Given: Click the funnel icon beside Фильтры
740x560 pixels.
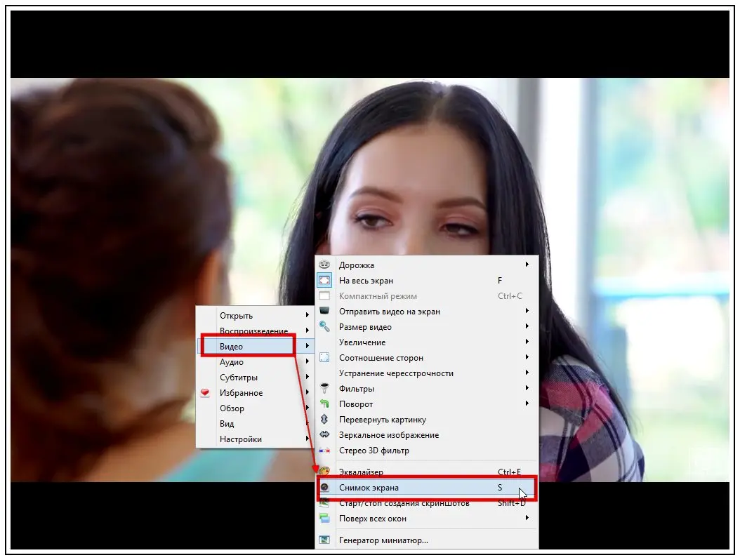Looking at the screenshot, I should tap(324, 388).
